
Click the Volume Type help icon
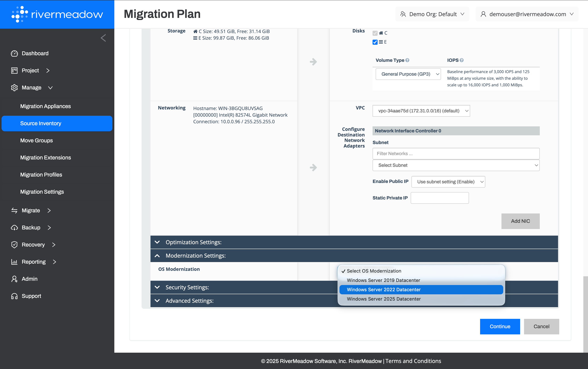[407, 60]
